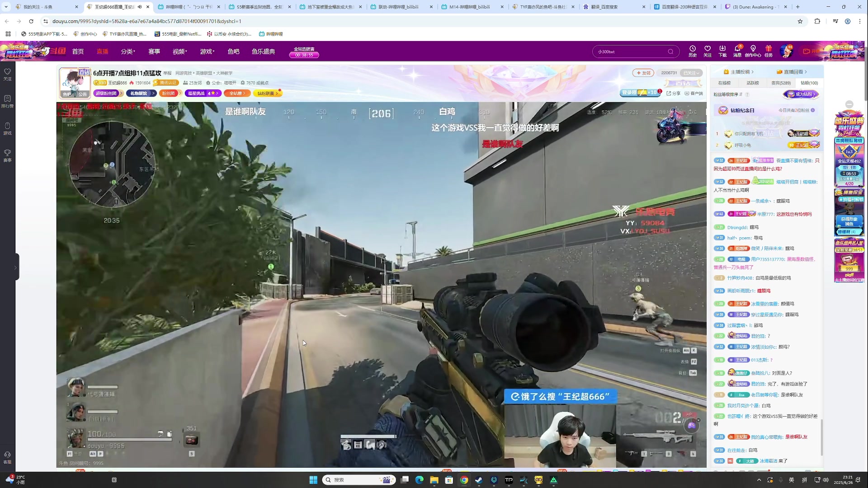Focus the Douyu search input field
Image resolution: width=868 pixels, height=488 pixels.
[x=631, y=52]
